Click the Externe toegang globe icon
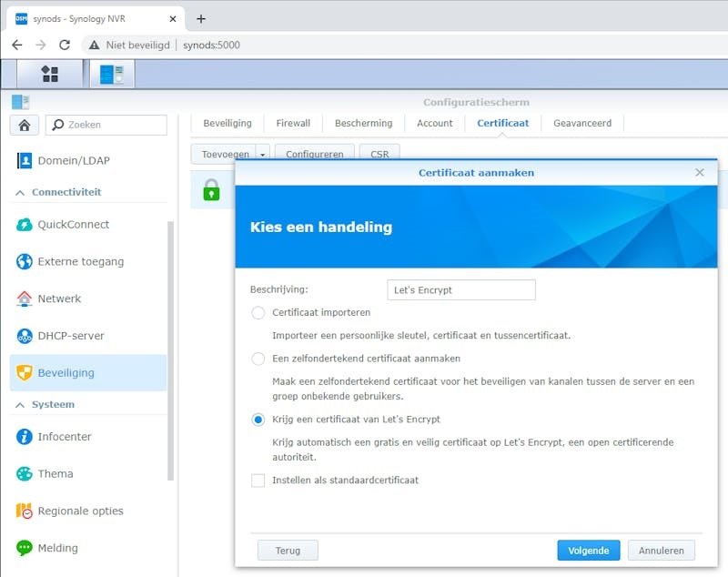This screenshot has height=577, width=728. [25, 261]
